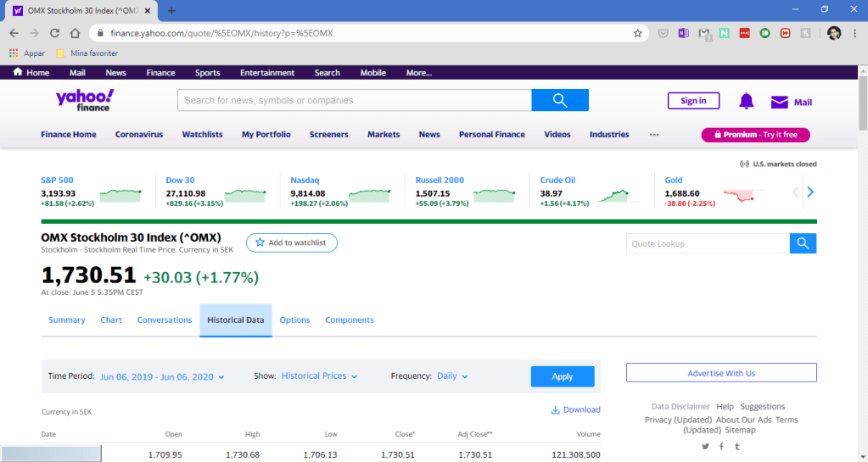Click Add to watchlist button

291,243
